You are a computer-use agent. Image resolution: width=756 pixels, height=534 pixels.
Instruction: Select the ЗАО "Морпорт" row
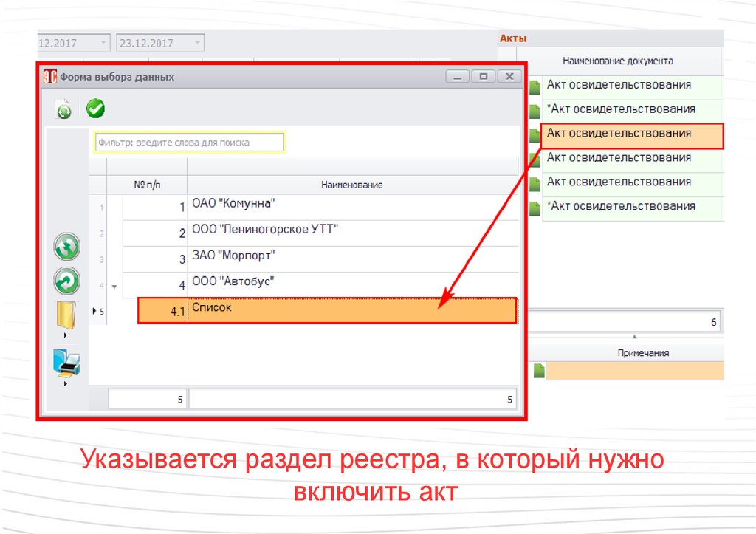(351, 258)
